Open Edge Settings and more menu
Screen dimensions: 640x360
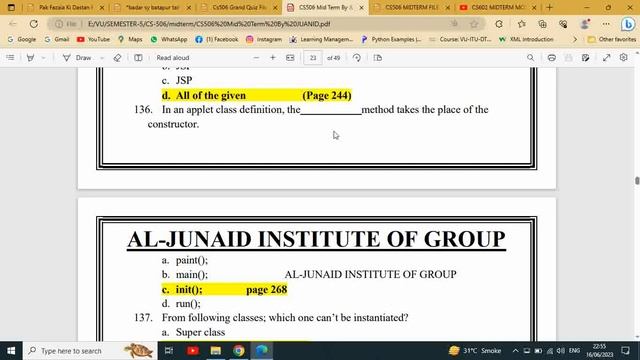[606, 24]
